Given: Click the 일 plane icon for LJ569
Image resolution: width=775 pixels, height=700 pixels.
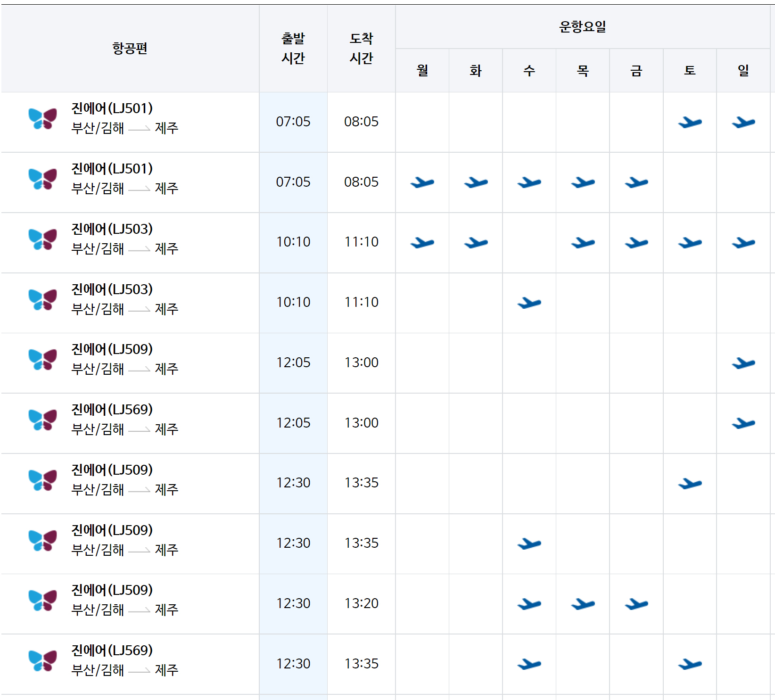Looking at the screenshot, I should [x=743, y=423].
